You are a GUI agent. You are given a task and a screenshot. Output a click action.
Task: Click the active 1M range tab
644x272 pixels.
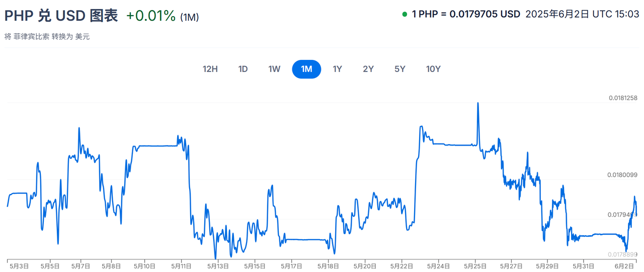pyautogui.click(x=306, y=69)
